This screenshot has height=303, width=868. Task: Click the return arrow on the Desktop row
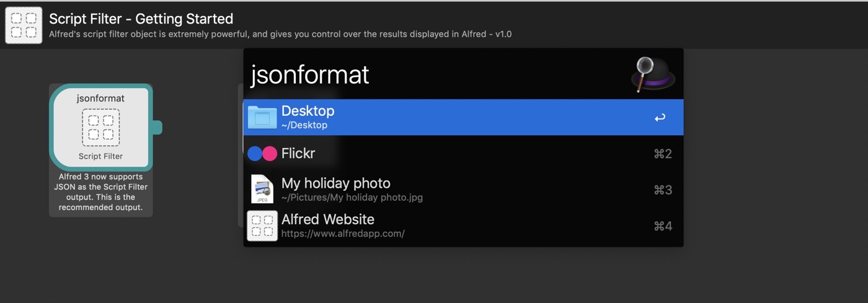click(660, 118)
